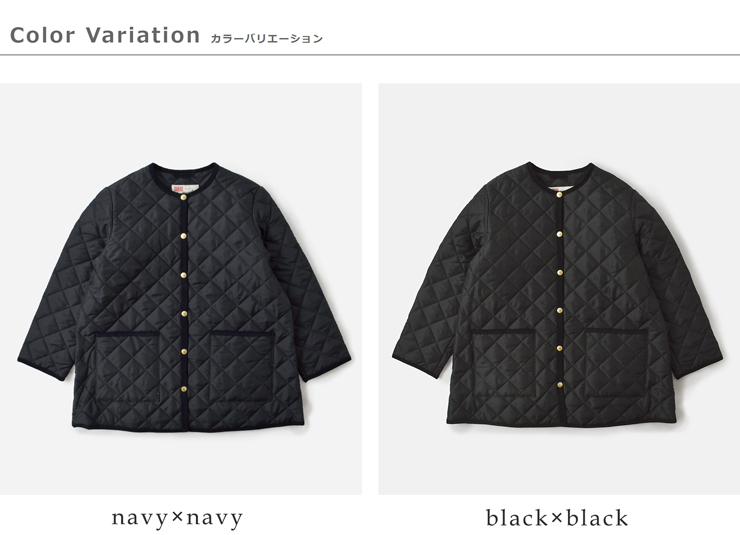740x535 pixels.
Task: Select the black×black color label
Action: 557,518
